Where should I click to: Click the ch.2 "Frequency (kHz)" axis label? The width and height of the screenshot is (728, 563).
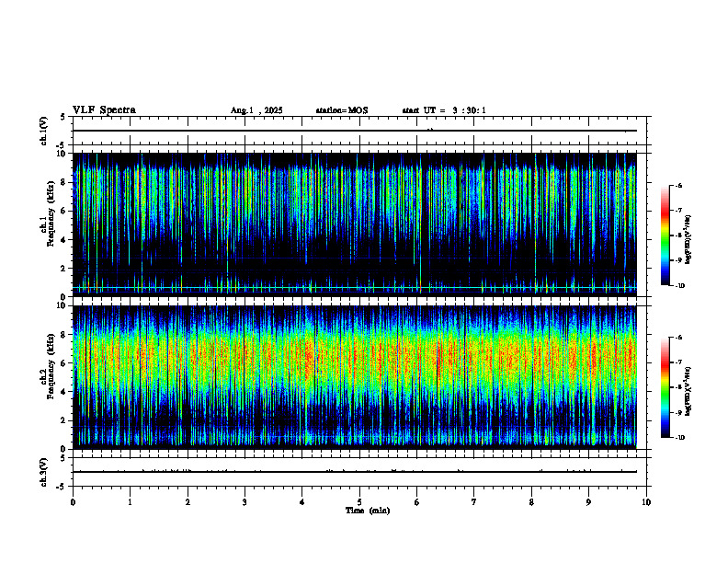pyautogui.click(x=51, y=366)
